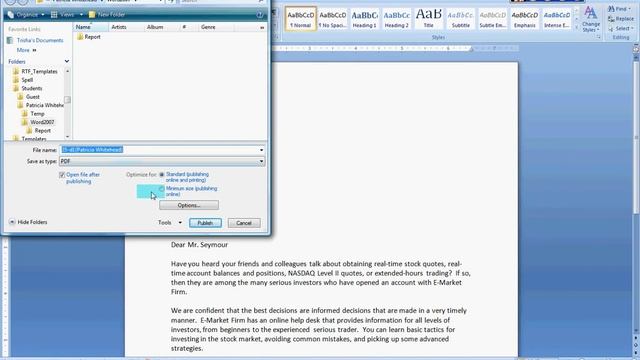Image resolution: width=640 pixels, height=360 pixels.
Task: Collapse the Folders pane chevron
Action: click(67, 61)
